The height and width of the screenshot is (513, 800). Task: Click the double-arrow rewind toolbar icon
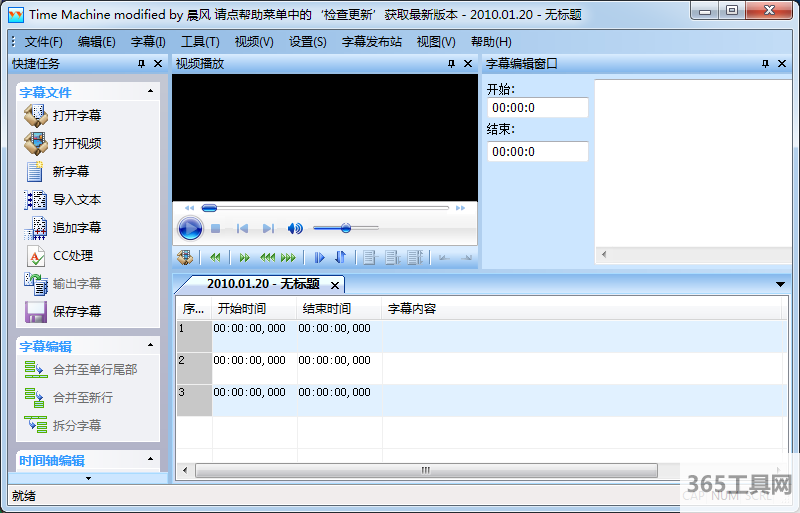[x=215, y=258]
